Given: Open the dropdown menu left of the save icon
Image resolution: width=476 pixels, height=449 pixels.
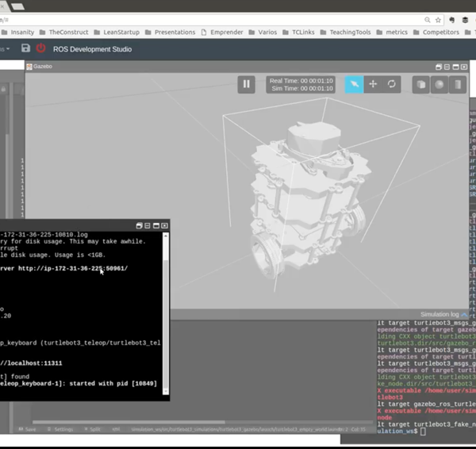Looking at the screenshot, I should [6, 49].
